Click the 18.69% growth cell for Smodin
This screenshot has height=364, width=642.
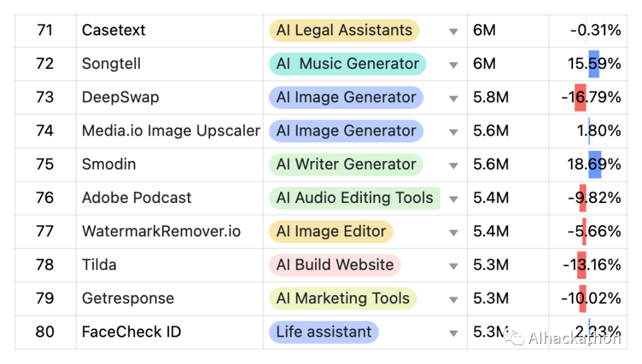[x=594, y=164]
